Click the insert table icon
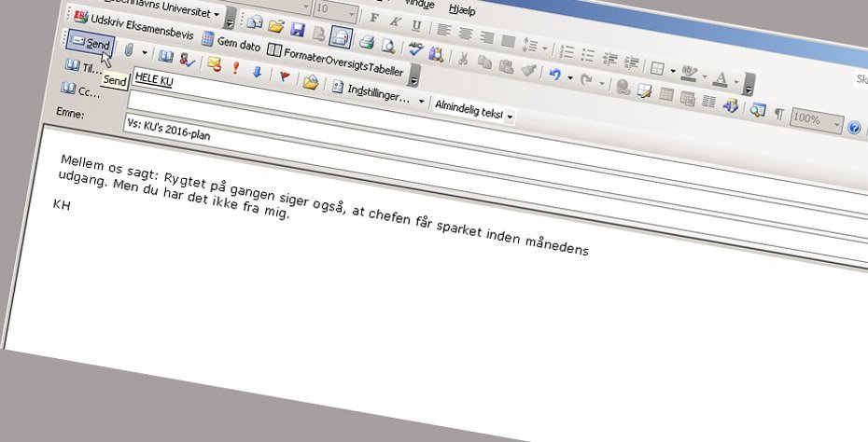The image size is (868, 442). click(666, 94)
